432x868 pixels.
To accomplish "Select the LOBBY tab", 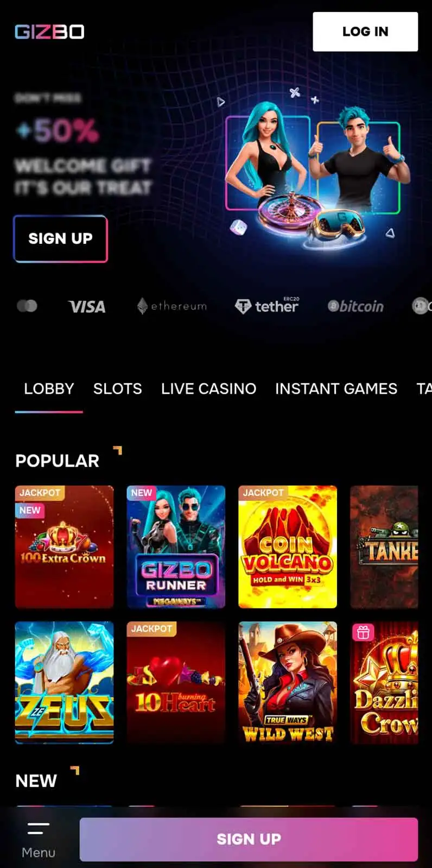I will [49, 389].
